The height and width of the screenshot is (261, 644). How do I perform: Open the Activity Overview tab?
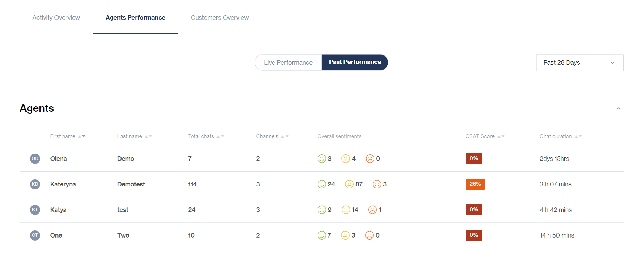coord(56,18)
